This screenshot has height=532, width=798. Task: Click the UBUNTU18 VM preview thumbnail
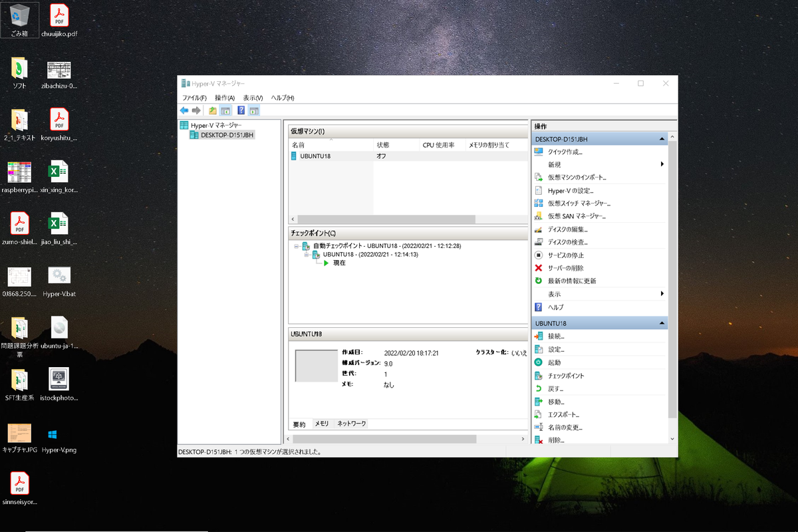coord(317,366)
